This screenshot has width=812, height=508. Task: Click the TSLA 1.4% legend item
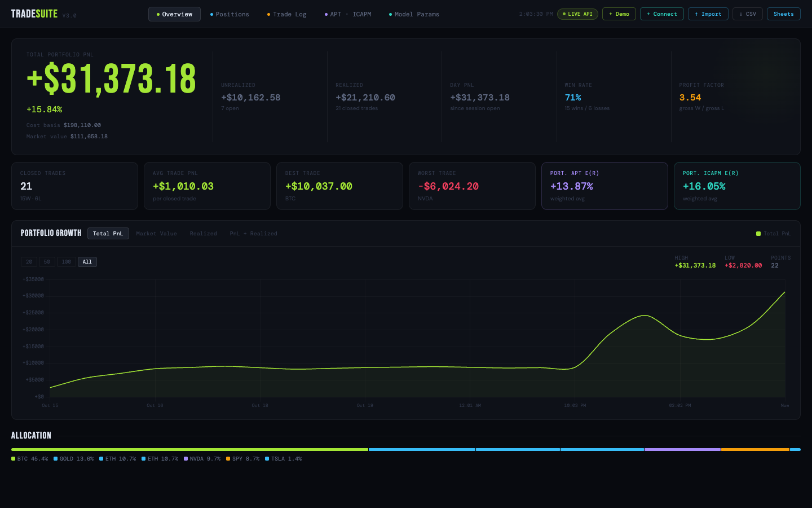[x=284, y=459]
